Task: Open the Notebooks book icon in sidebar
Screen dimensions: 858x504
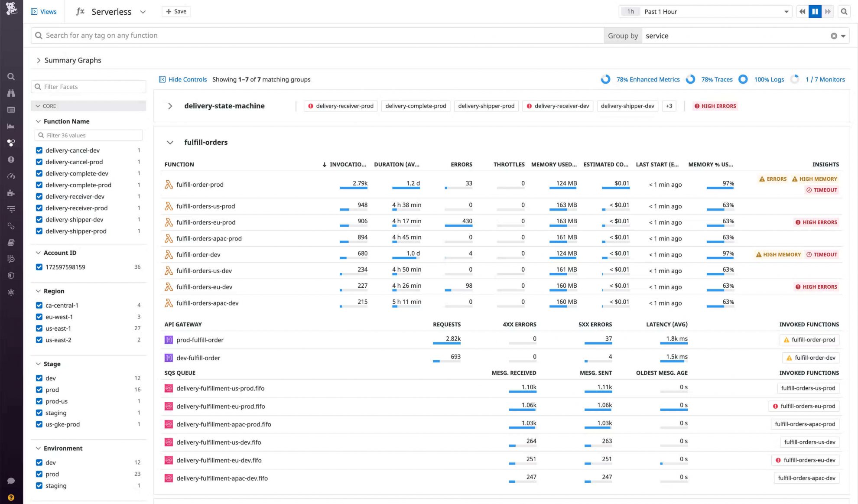Action: click(x=11, y=242)
